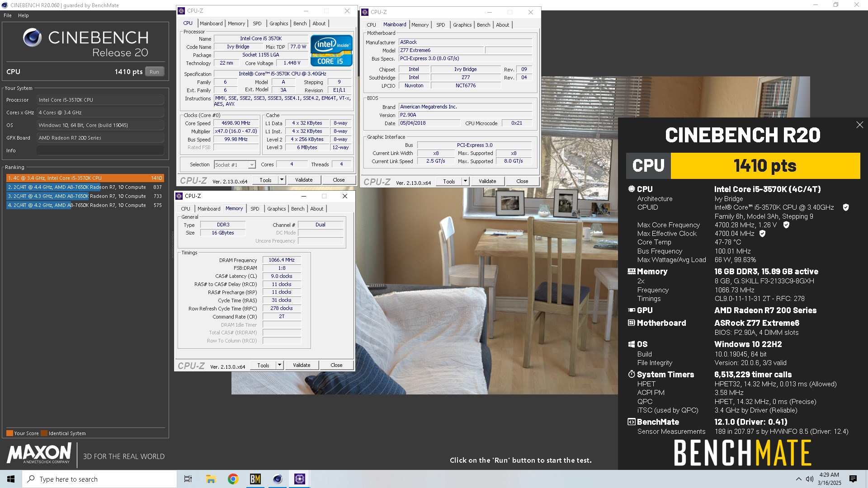This screenshot has width=868, height=488.
Task: Click motherboard Model field Z77 Extreme6
Action: point(441,50)
